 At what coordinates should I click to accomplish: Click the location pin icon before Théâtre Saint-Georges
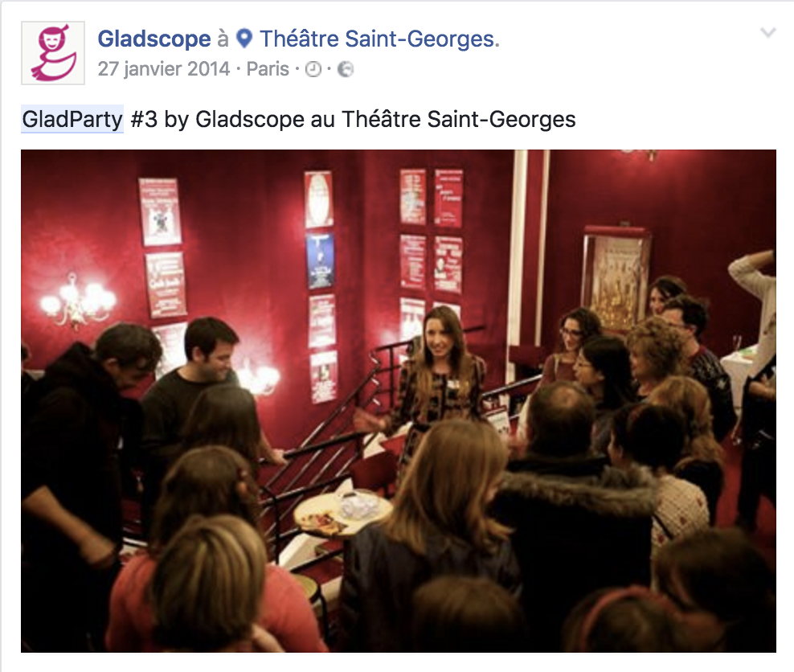click(x=244, y=39)
